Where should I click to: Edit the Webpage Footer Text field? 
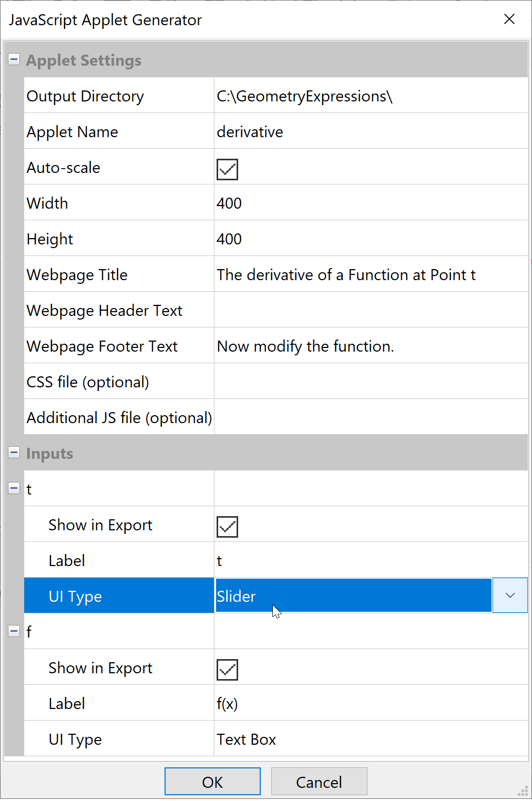pos(368,345)
